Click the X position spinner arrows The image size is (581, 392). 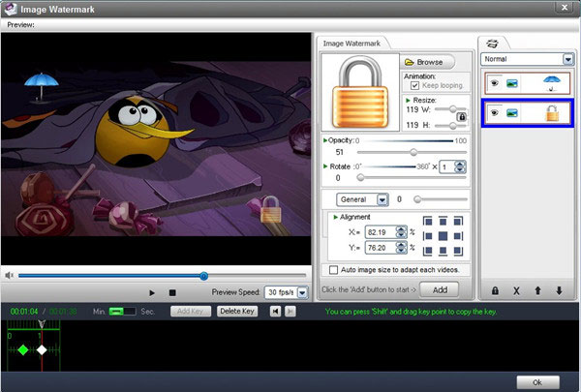(401, 232)
